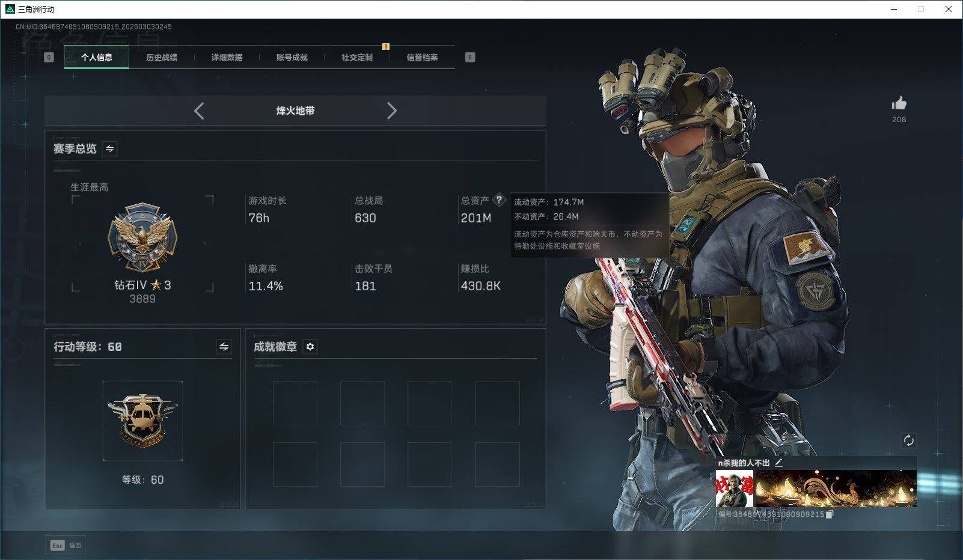Image resolution: width=963 pixels, height=560 pixels.
Task: Click the 击败干员 181 value
Action: (x=365, y=286)
